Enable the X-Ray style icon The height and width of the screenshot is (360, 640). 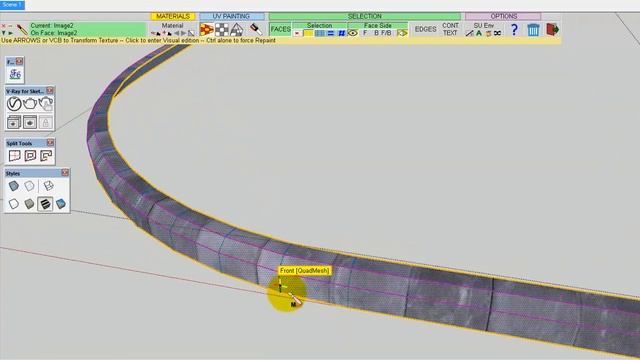pyautogui.click(x=14, y=186)
